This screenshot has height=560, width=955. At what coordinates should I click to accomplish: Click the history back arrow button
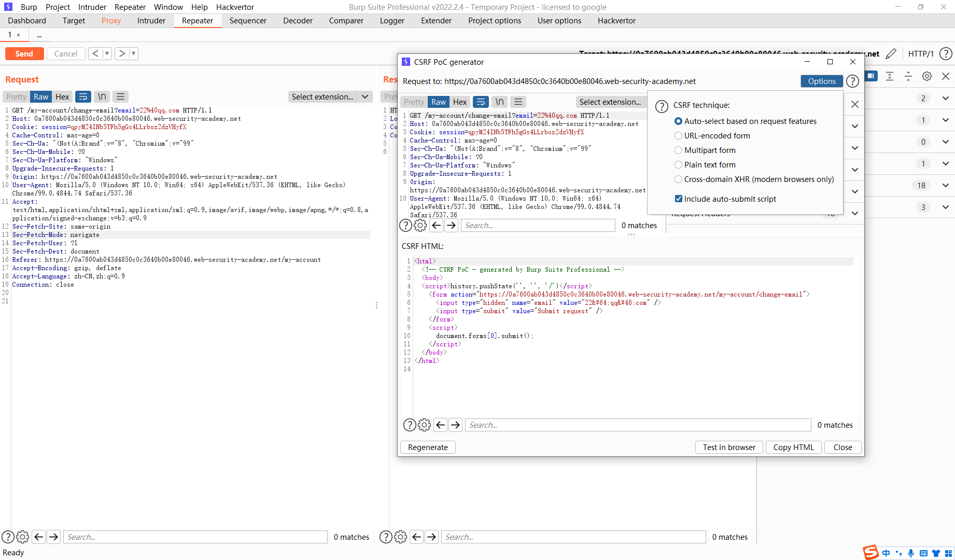95,53
